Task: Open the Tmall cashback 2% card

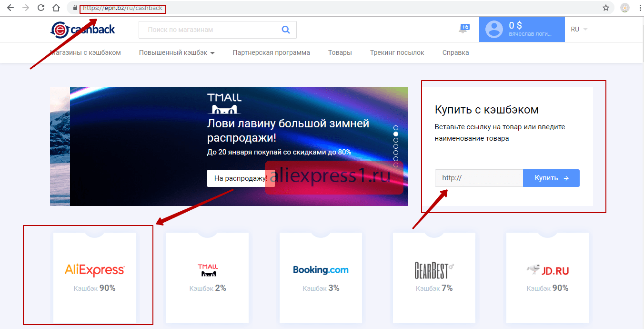Action: point(207,278)
